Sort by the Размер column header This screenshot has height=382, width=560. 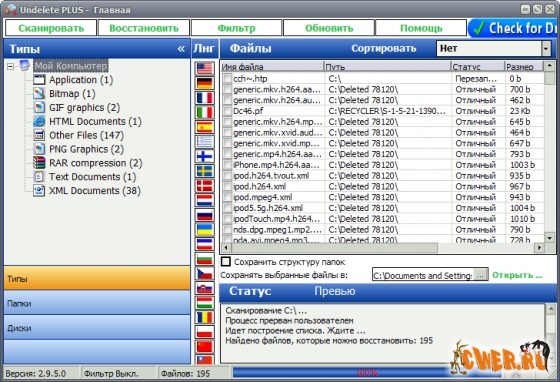click(x=524, y=67)
